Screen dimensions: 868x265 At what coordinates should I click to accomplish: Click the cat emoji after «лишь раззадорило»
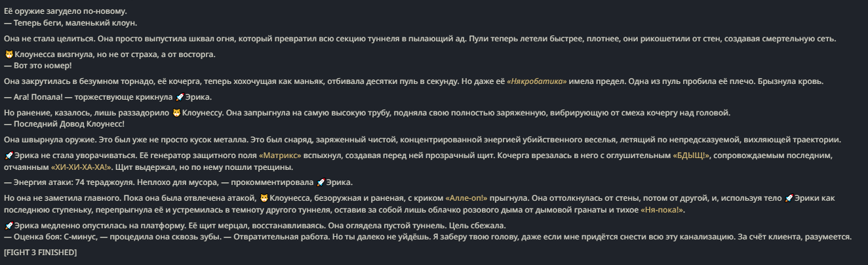176,113
